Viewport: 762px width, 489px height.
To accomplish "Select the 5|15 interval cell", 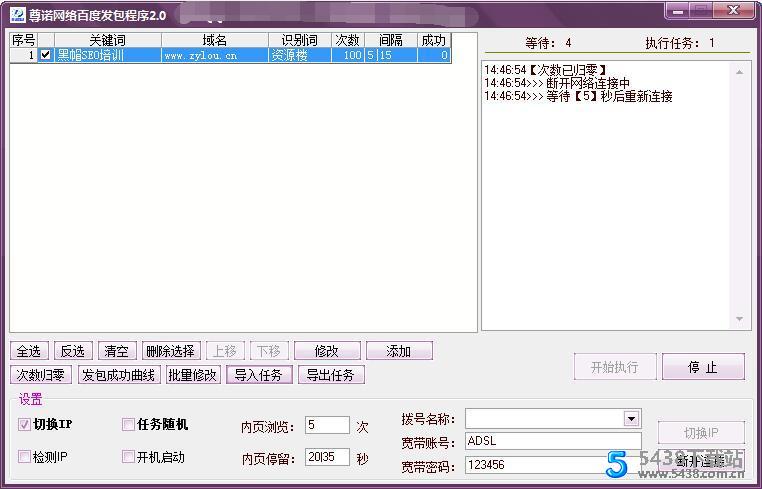I will coord(391,55).
